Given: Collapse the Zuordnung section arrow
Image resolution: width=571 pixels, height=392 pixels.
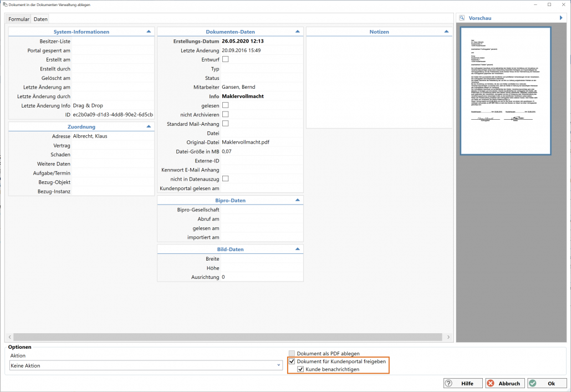Looking at the screenshot, I should point(149,126).
